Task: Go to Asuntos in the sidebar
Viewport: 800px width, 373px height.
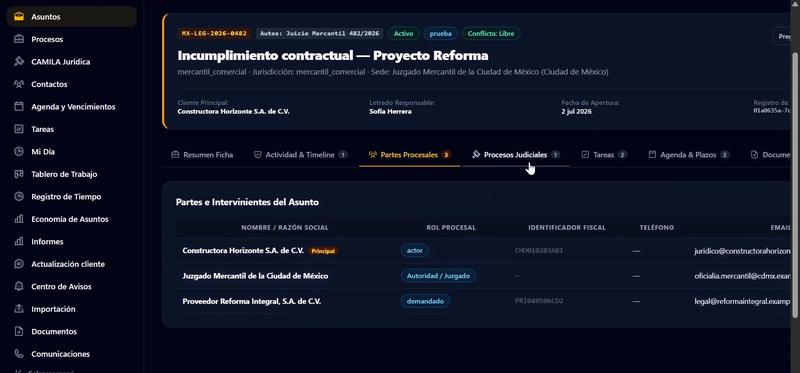Action: coord(71,16)
